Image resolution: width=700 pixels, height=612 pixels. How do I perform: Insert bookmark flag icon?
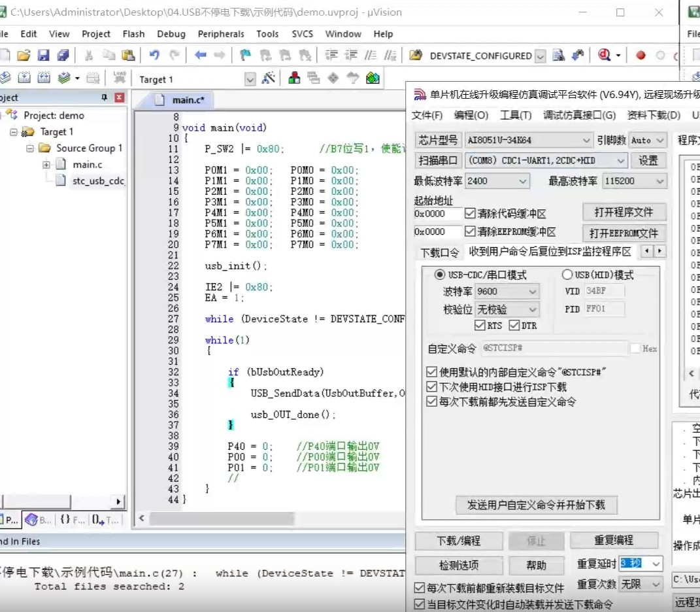(x=246, y=56)
